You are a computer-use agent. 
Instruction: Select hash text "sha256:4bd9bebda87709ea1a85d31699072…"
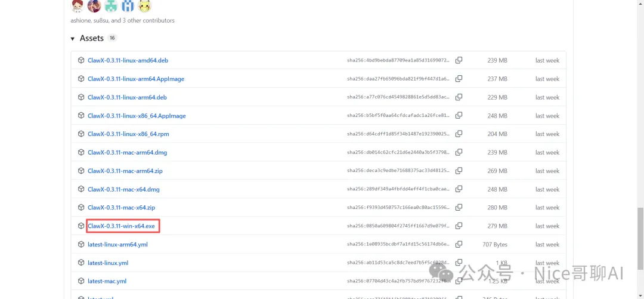[398, 60]
